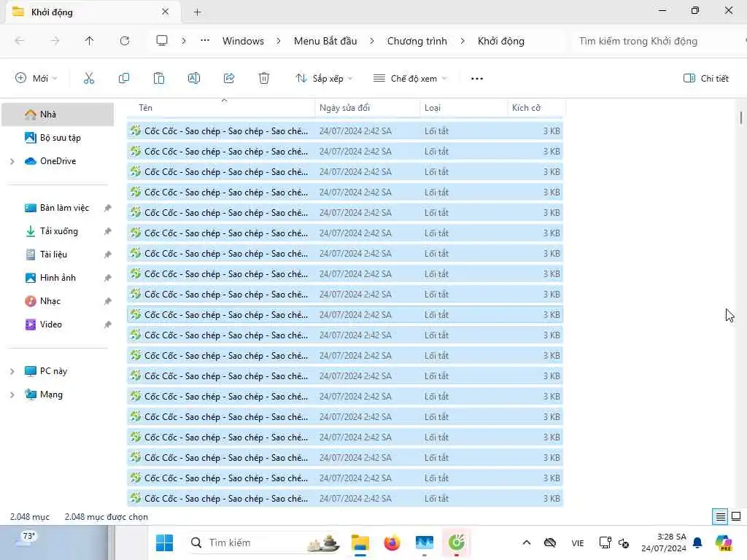Refresh the Khởi động folder
The image size is (747, 560).
(125, 41)
